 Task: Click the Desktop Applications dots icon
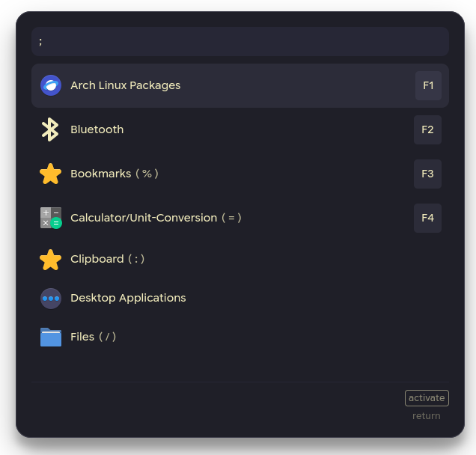point(50,298)
